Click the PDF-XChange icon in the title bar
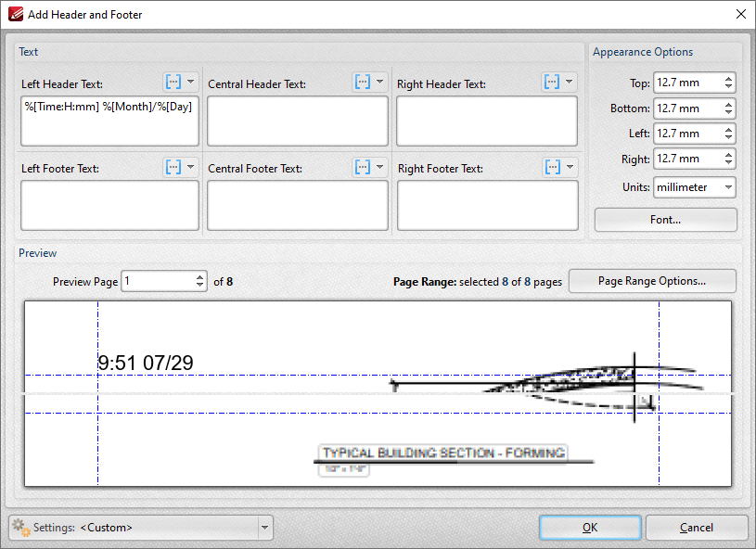Viewport: 756px width, 549px height. (x=15, y=14)
